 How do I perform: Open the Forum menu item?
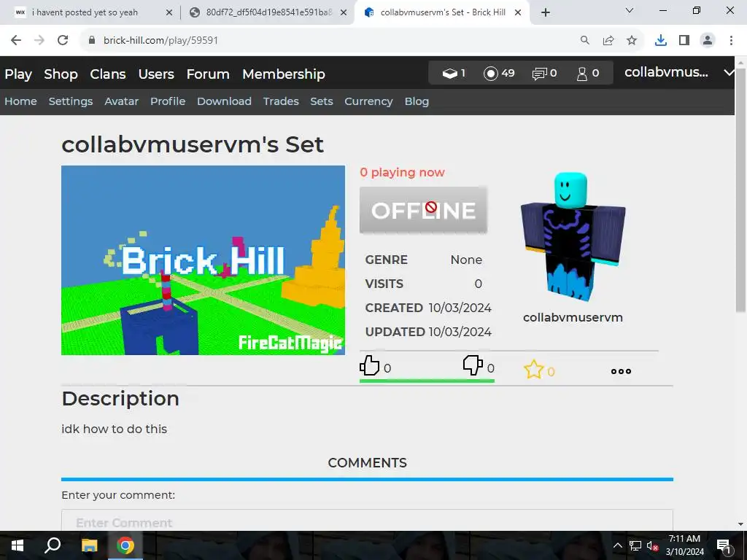tap(208, 74)
